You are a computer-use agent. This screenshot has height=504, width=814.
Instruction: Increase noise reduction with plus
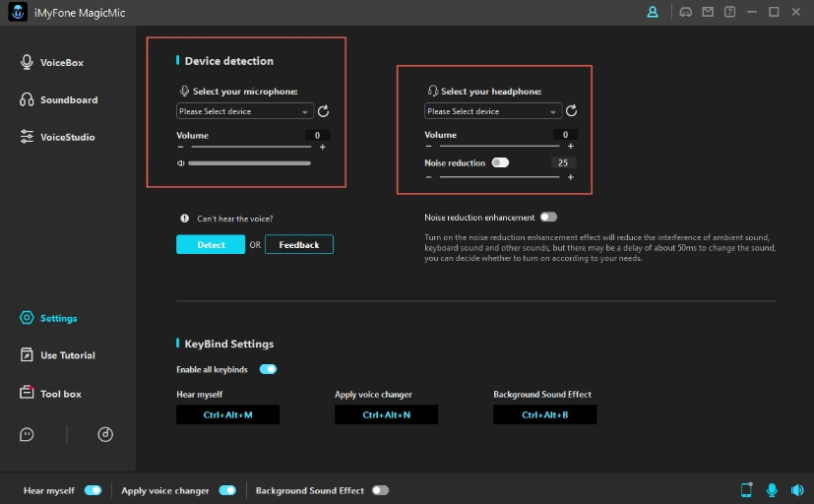point(571,177)
